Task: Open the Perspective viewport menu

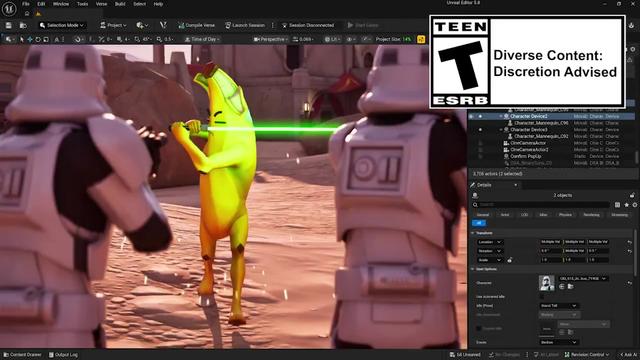Action: 270,39
